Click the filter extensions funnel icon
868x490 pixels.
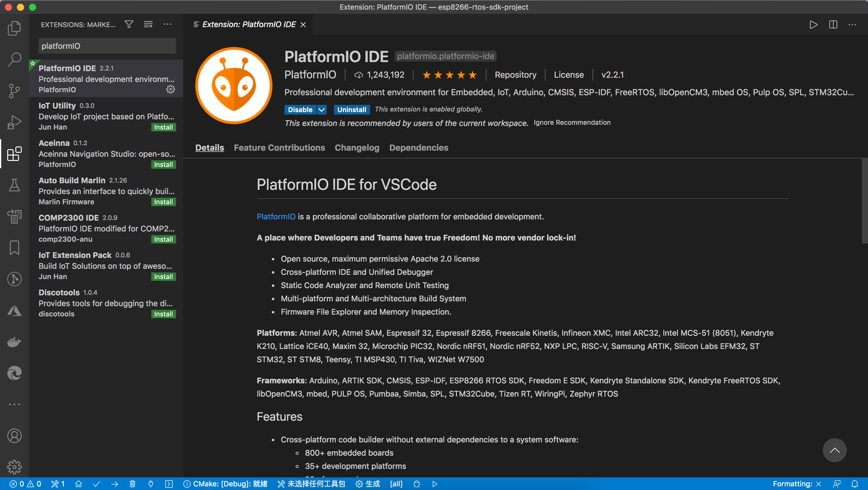point(129,24)
